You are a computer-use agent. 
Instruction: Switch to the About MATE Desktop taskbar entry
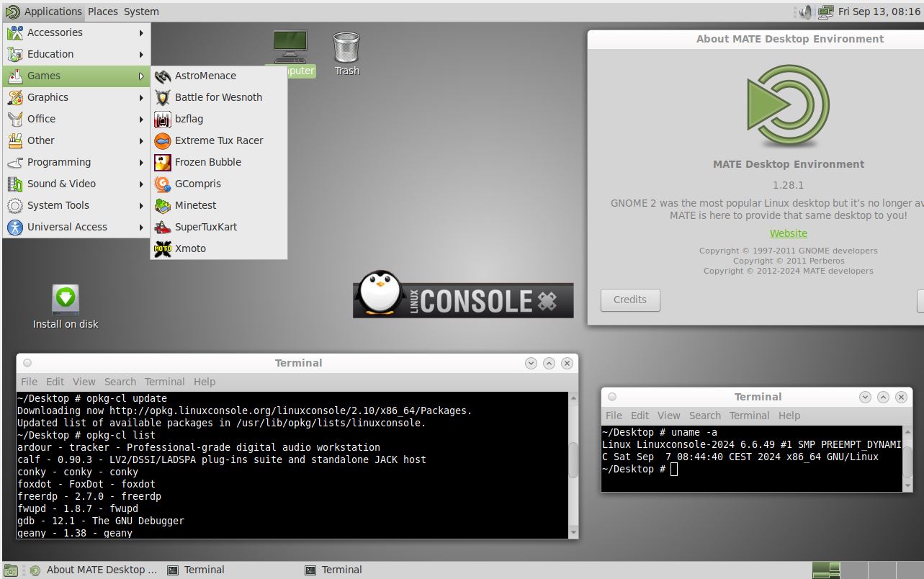tap(94, 570)
